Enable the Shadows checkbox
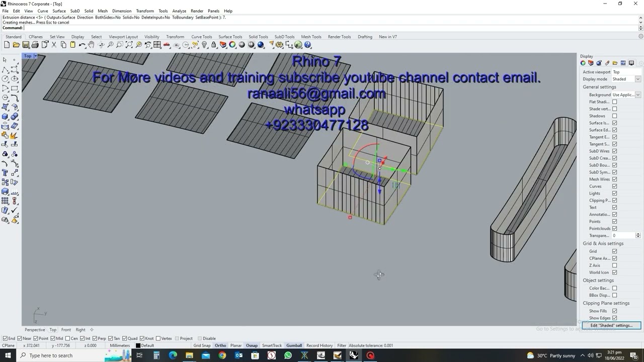 click(x=614, y=116)
